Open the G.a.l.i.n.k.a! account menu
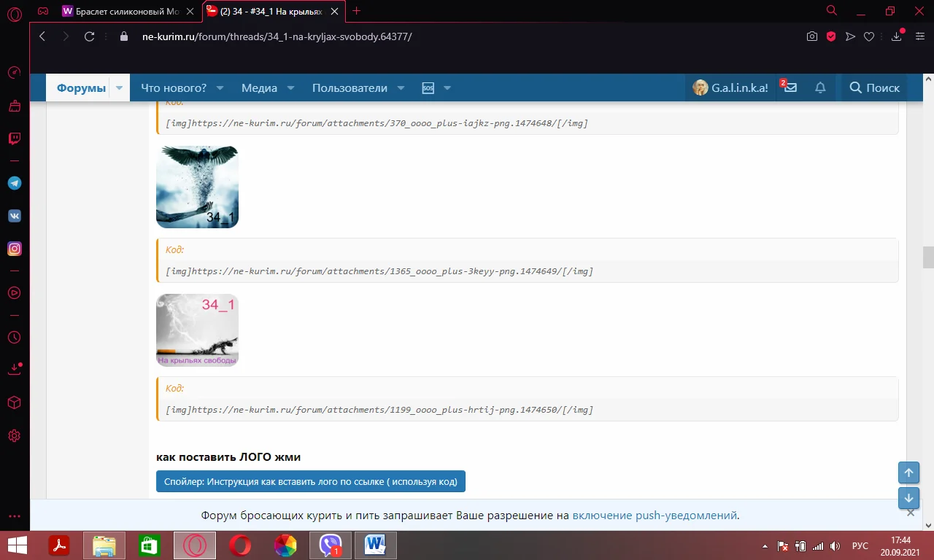Screen dimensions: 934x560 (730, 87)
